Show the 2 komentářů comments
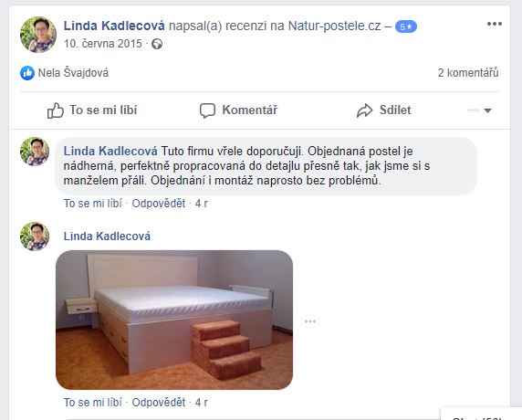The image size is (522, 420). point(468,73)
